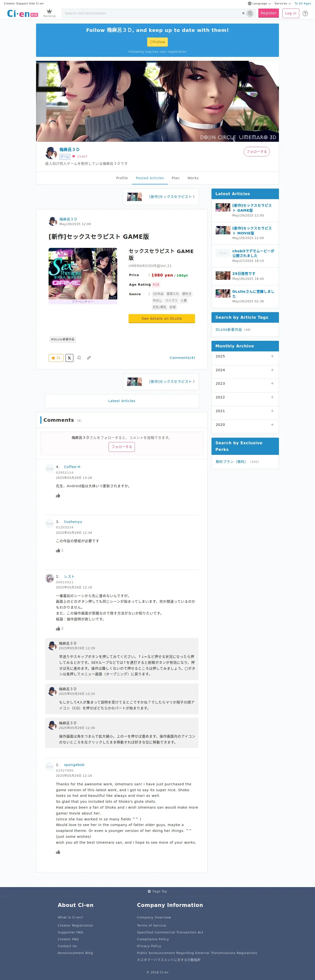Open the Creator Registration footer link

[75, 926]
